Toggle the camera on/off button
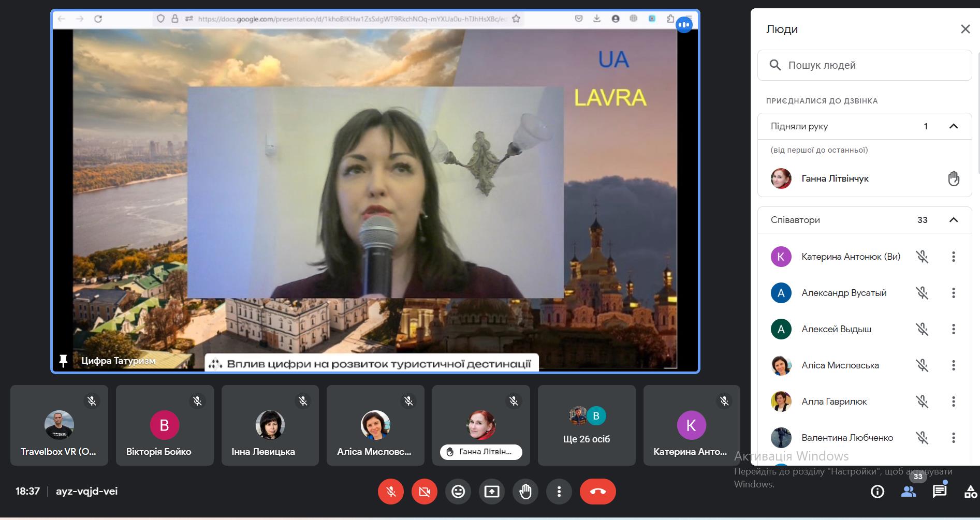The height and width of the screenshot is (520, 980). click(x=425, y=492)
